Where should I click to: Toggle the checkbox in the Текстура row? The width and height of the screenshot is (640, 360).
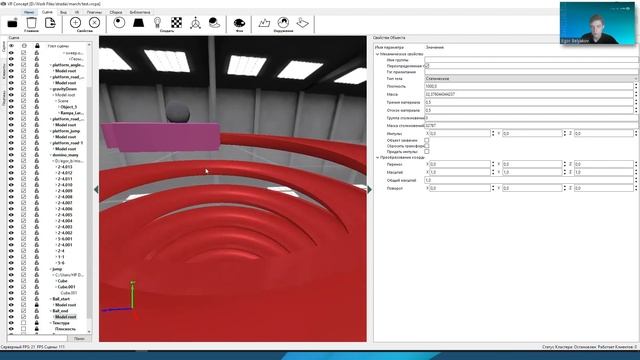click(x=24, y=323)
